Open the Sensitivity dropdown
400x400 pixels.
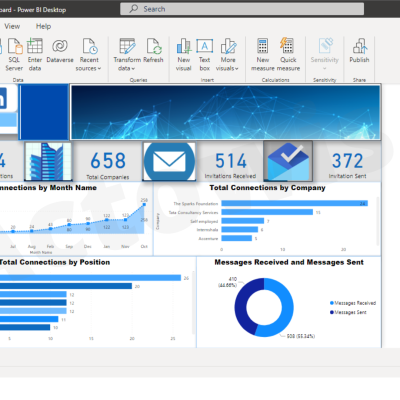325,55
